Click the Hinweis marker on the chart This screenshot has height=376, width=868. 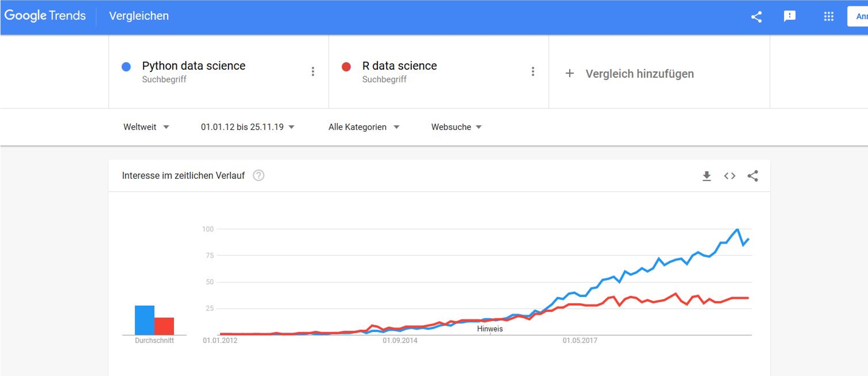tap(490, 329)
